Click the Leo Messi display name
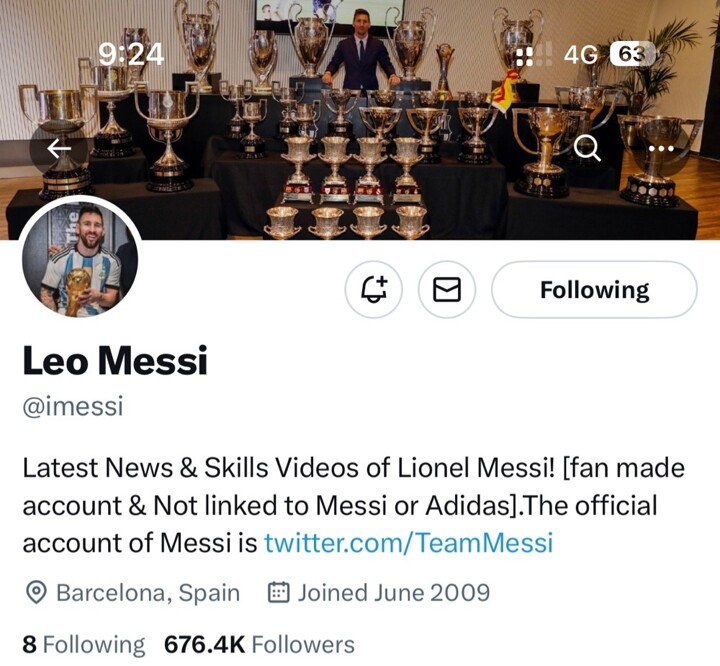 115,362
